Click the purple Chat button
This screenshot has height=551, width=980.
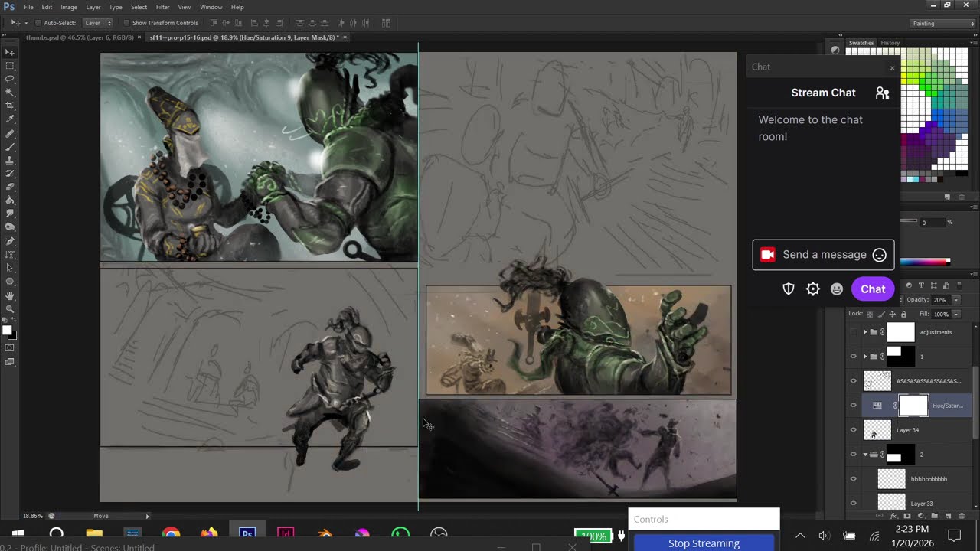(x=873, y=289)
